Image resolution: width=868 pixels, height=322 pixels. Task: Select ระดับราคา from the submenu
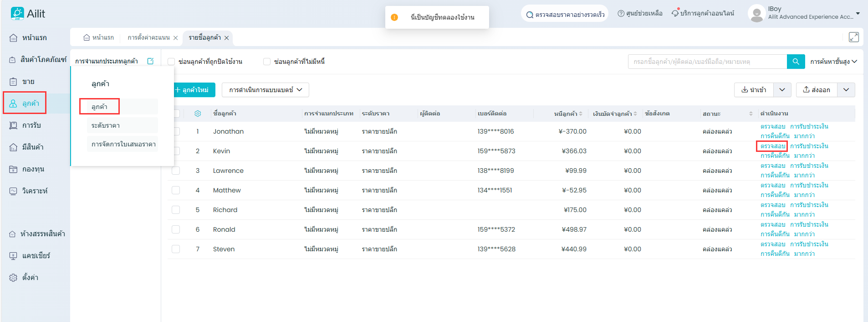[x=106, y=125]
